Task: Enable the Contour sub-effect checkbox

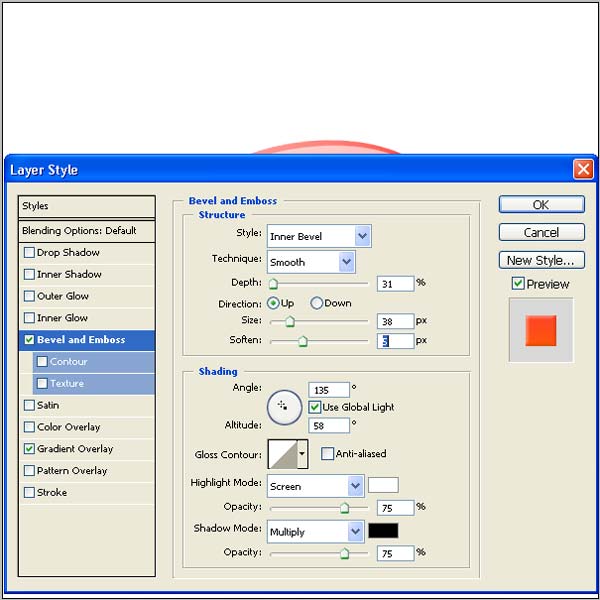Action: [42, 362]
